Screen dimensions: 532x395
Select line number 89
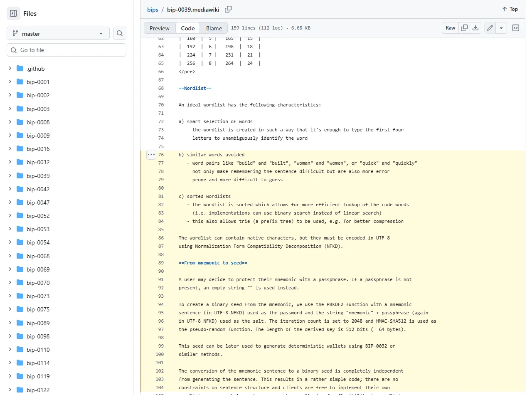(161, 263)
